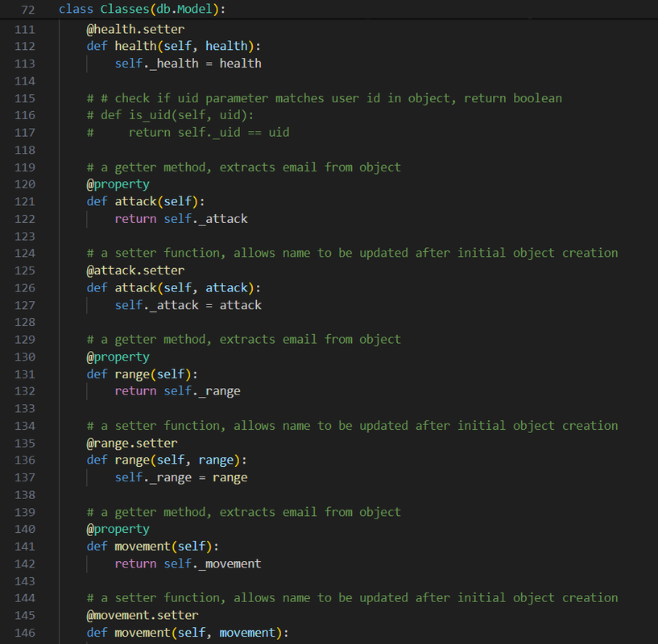Click 'def movement(self, movement):' line

pos(188,633)
